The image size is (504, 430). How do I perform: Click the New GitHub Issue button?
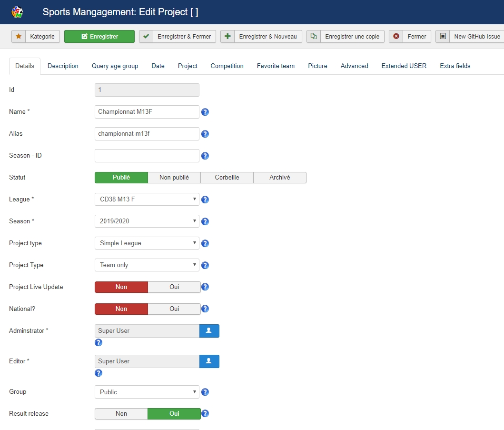470,37
